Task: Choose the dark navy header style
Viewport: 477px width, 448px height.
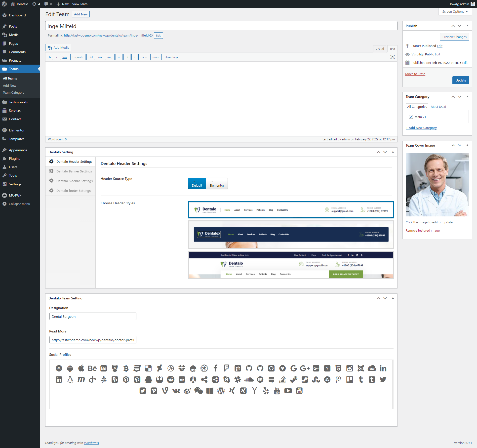Action: tap(291, 235)
